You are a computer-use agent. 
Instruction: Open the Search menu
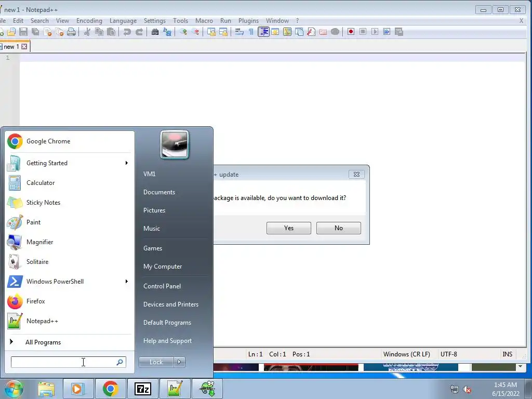39,21
